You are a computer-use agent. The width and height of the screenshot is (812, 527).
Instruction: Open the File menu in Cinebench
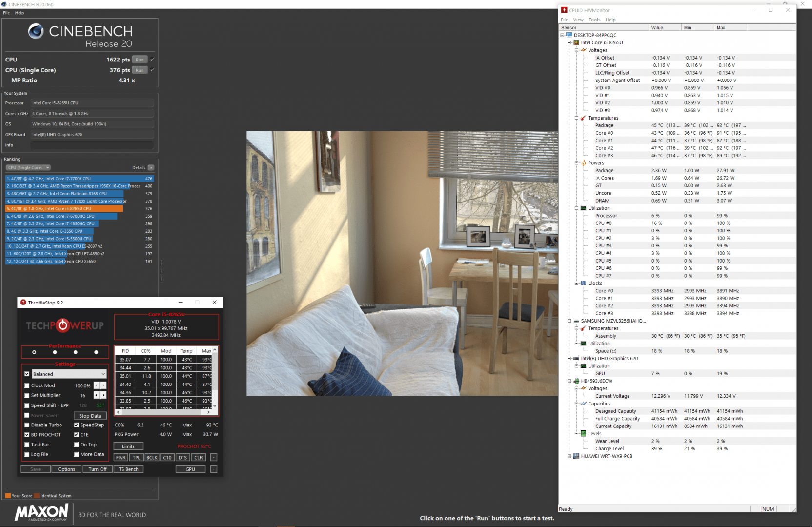pyautogui.click(x=6, y=13)
